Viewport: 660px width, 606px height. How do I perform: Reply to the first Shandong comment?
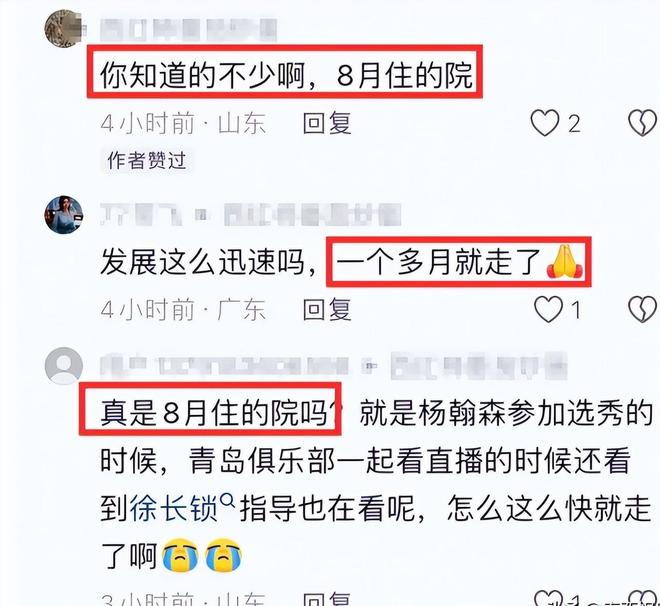pyautogui.click(x=327, y=123)
